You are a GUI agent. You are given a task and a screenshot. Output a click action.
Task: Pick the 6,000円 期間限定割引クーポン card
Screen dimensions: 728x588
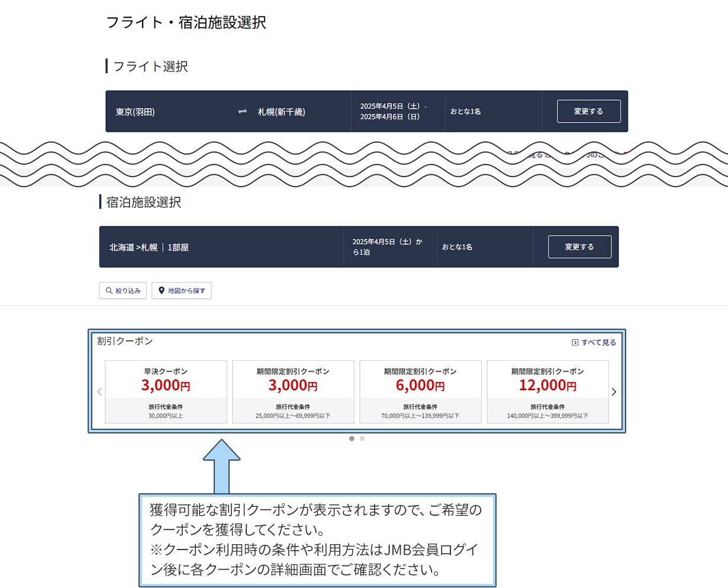[420, 391]
